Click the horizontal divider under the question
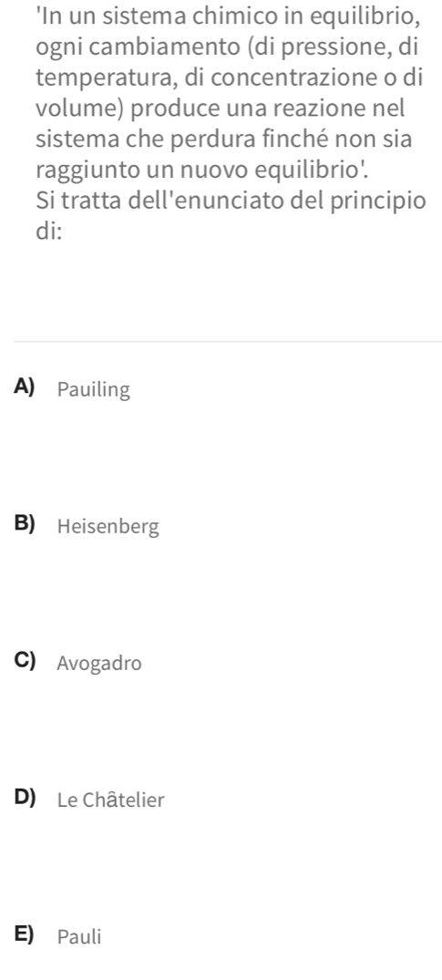This screenshot has width=442, height=980. [x=227, y=342]
